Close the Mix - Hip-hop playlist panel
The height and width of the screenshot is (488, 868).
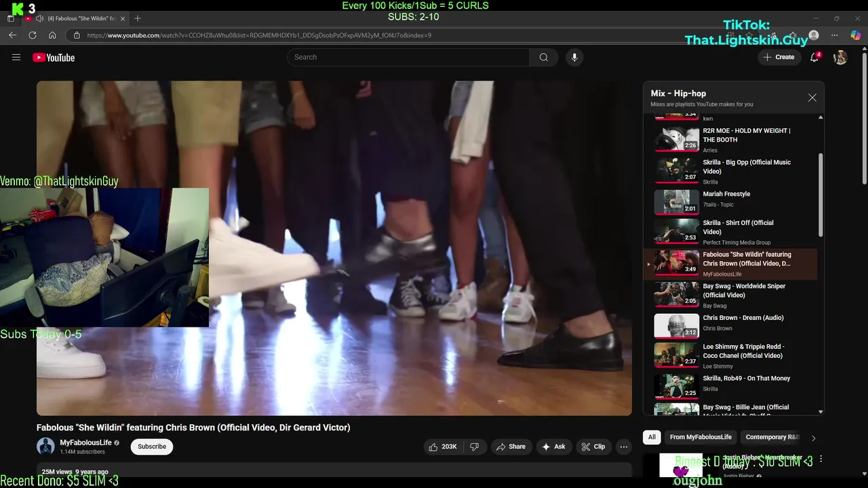click(812, 98)
